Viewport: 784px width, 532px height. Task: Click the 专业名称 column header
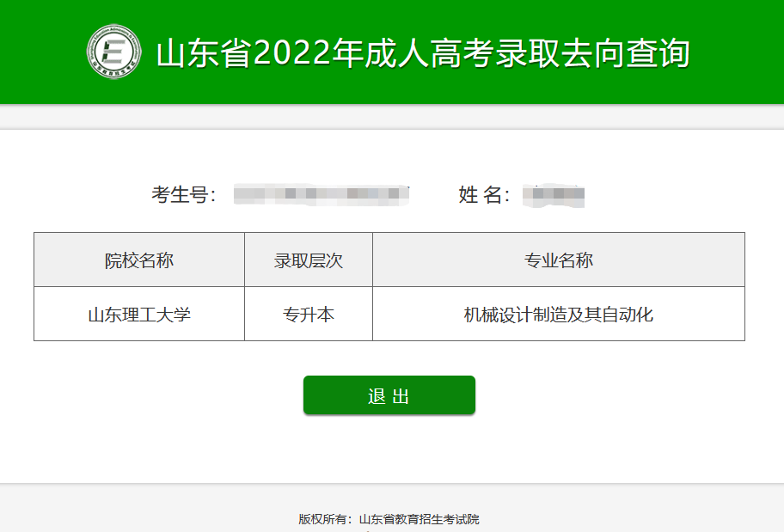pyautogui.click(x=559, y=260)
